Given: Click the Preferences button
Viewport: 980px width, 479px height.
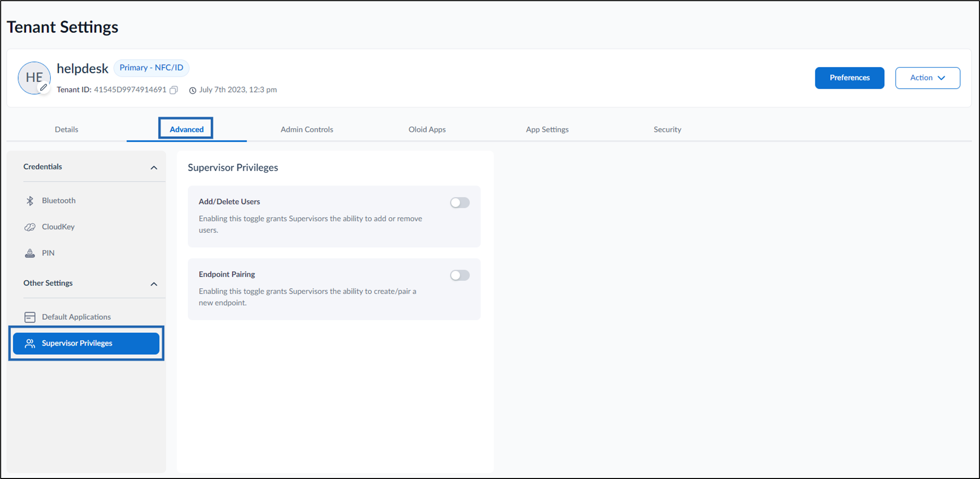Looking at the screenshot, I should 849,78.
